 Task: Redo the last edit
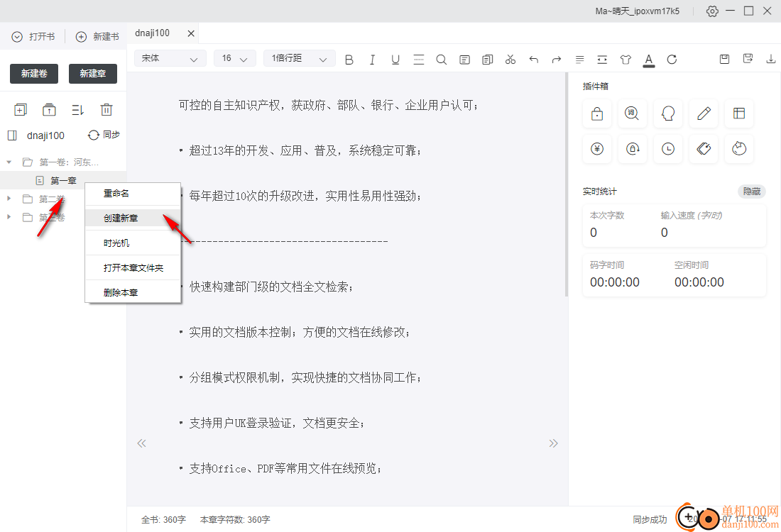coord(557,60)
